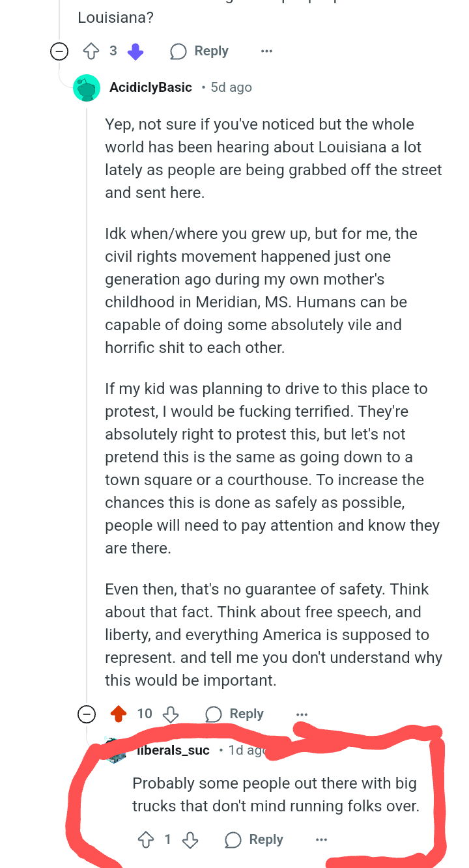Visit the AcidiclyBasic user profile
469x868 pixels.
pos(150,87)
